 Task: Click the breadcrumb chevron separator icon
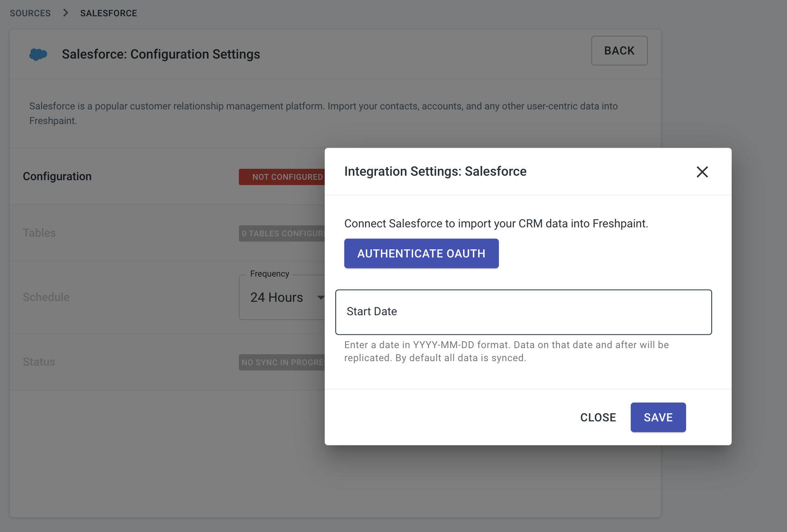point(66,13)
